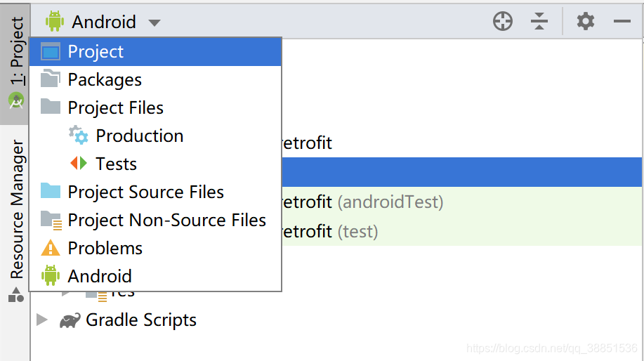Click the Android robot icon in popup list
Image resolution: width=644 pixels, height=361 pixels.
51,275
